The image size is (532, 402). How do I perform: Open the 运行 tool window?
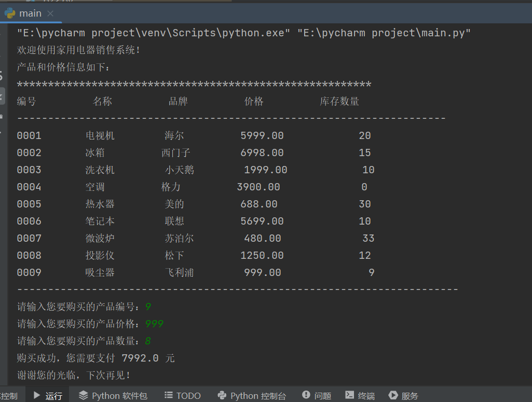(x=48, y=396)
